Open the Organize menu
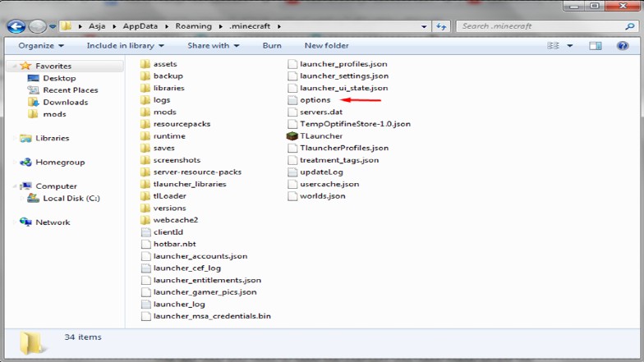 41,46
